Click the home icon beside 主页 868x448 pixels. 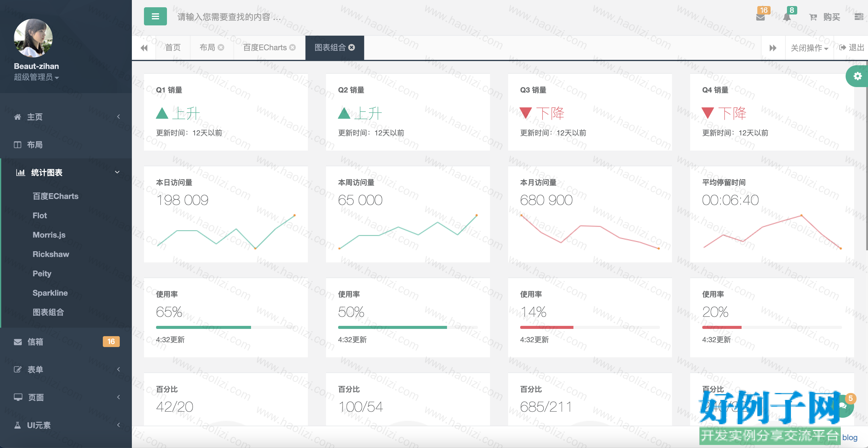[x=18, y=117]
